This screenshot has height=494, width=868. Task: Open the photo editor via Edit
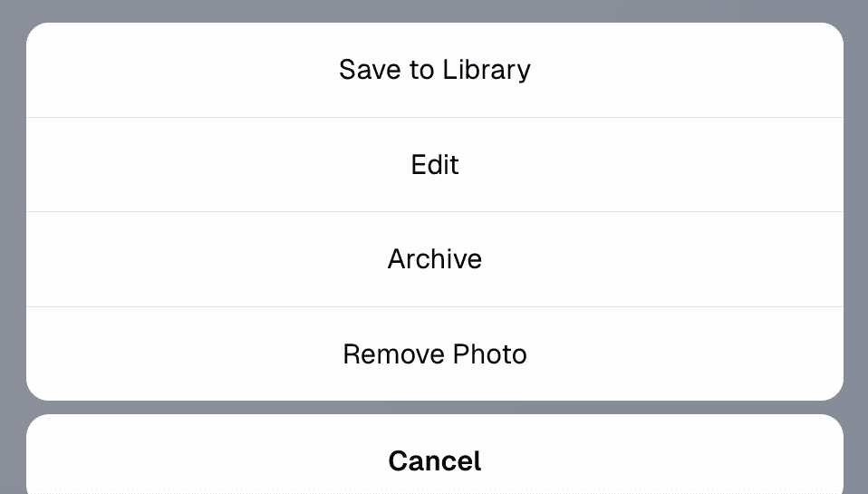[x=435, y=164]
